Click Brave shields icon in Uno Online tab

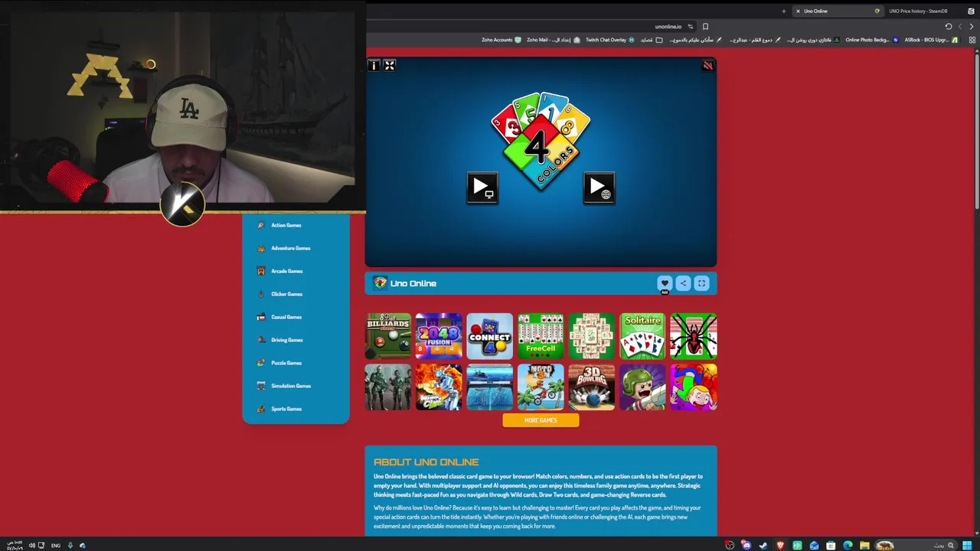pyautogui.click(x=877, y=11)
